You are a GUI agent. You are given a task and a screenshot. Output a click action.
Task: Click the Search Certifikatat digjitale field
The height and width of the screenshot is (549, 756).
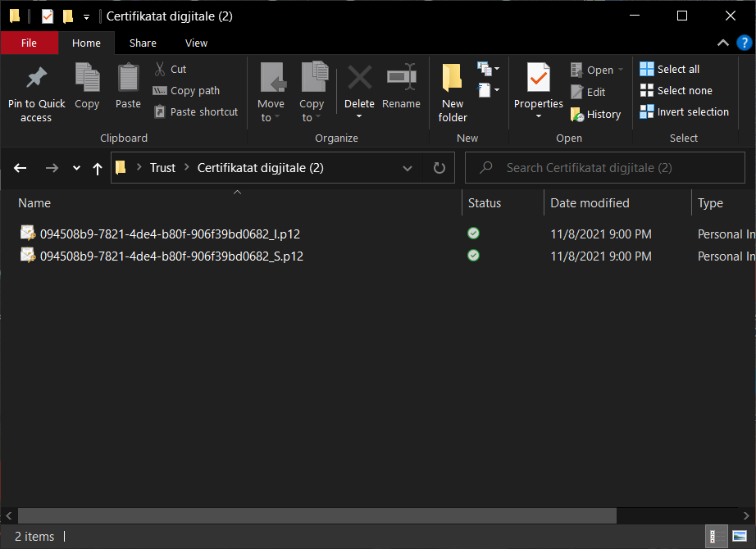tap(604, 168)
